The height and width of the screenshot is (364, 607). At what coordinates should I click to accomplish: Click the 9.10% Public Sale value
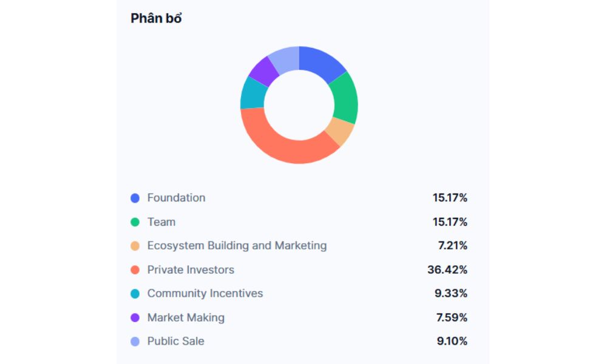tap(452, 342)
